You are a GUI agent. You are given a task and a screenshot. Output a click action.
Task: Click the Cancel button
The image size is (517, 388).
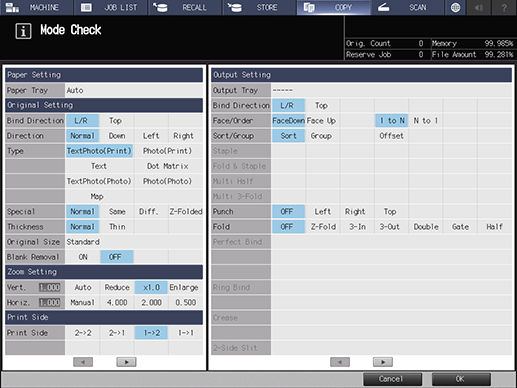click(x=392, y=379)
